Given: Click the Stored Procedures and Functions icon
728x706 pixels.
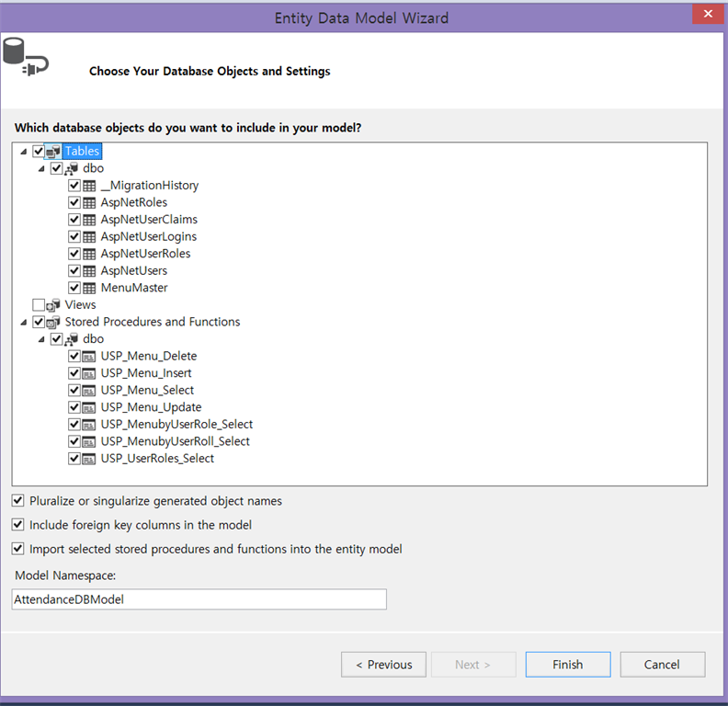Looking at the screenshot, I should tap(53, 322).
